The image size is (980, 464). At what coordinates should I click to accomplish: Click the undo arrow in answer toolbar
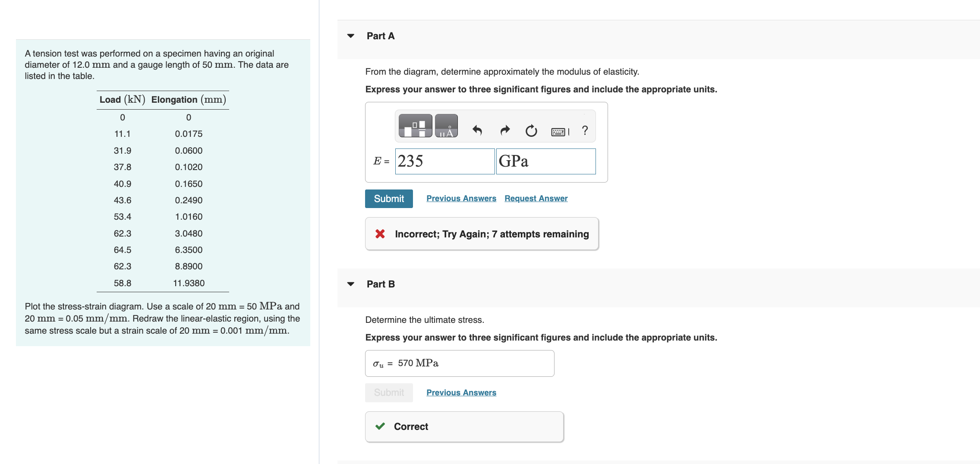point(477,130)
